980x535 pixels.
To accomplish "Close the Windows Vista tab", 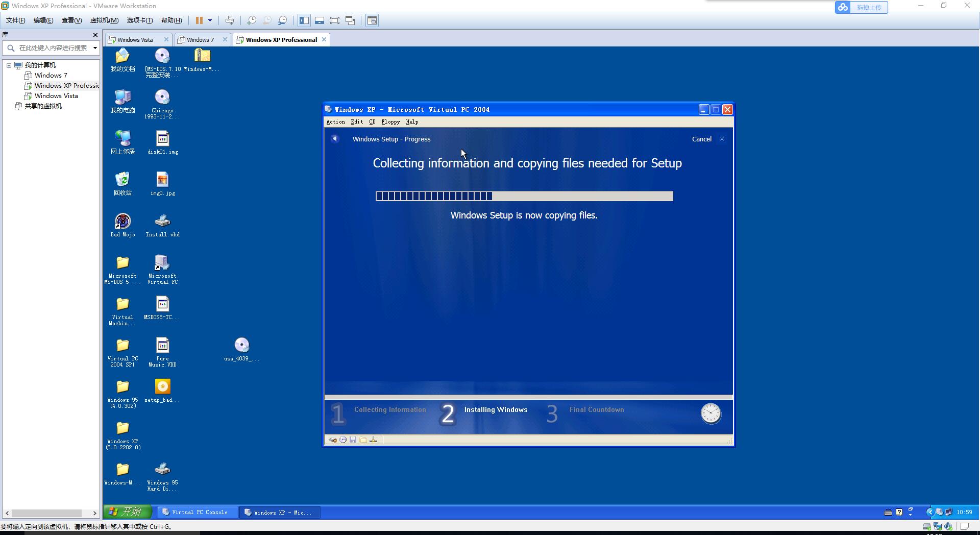I will (x=166, y=39).
